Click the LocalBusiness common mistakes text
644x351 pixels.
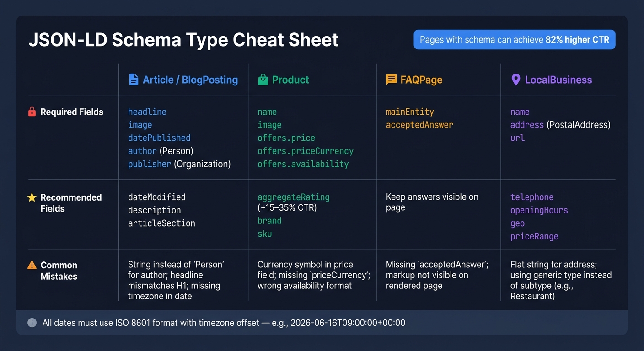[x=561, y=280]
